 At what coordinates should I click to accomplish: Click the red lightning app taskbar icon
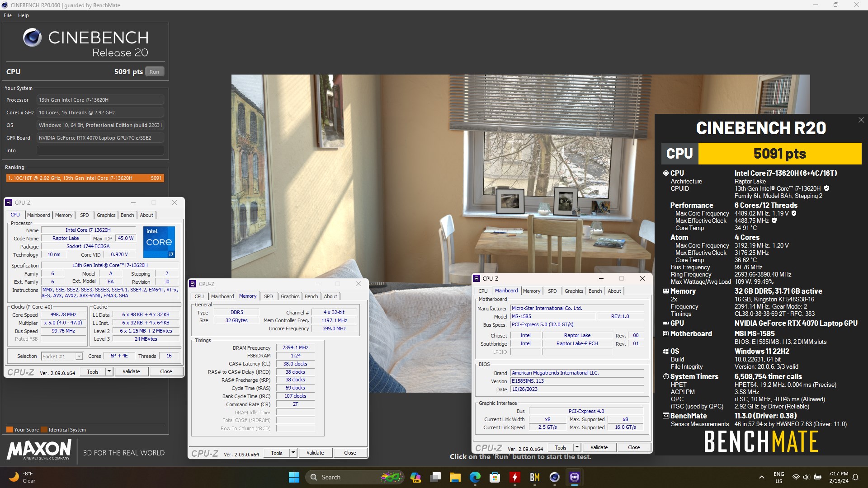(x=515, y=477)
